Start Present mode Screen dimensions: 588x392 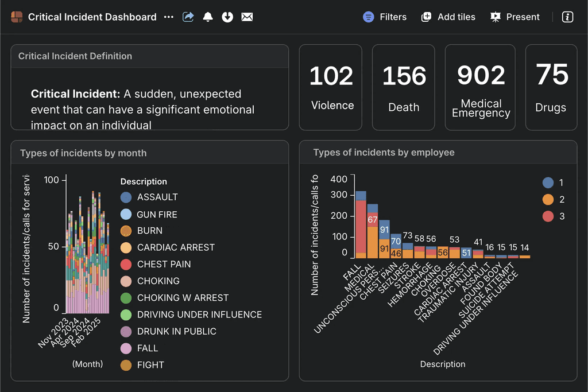pyautogui.click(x=515, y=17)
